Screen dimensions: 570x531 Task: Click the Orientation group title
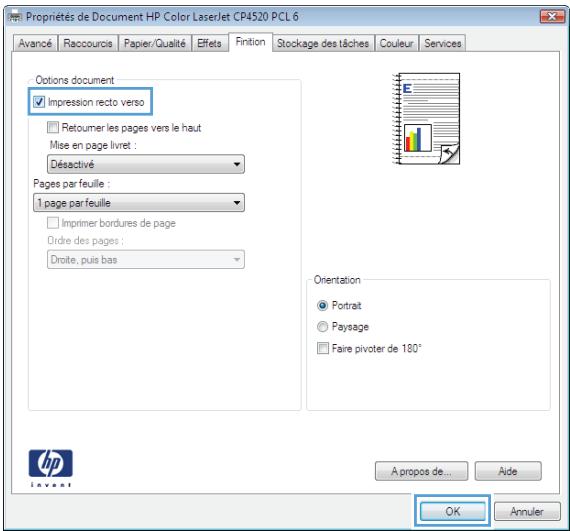click(337, 280)
